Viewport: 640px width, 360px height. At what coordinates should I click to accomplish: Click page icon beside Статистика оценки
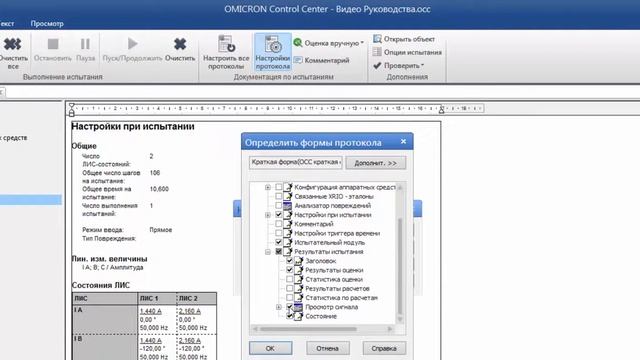(299, 279)
